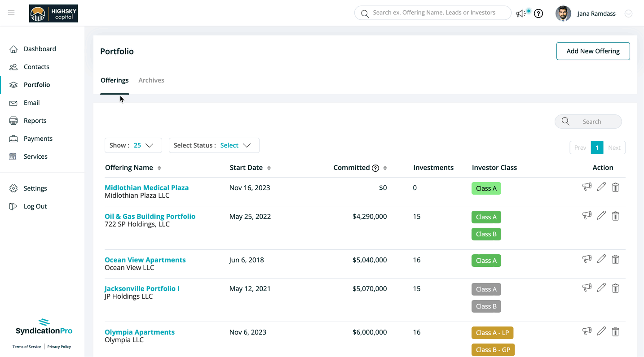Expand the Show 25 entries dropdown
The height and width of the screenshot is (357, 644).
pos(133,145)
